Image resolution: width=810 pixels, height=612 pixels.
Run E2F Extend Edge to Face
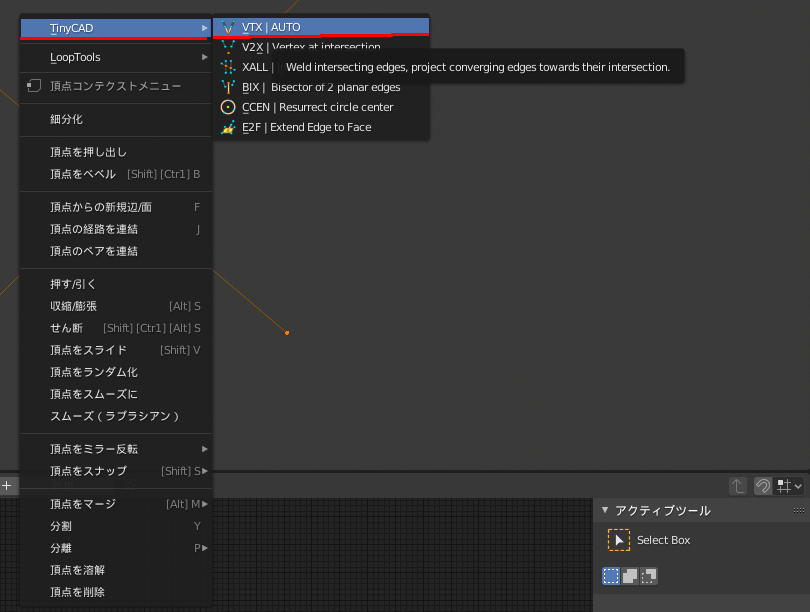point(321,127)
